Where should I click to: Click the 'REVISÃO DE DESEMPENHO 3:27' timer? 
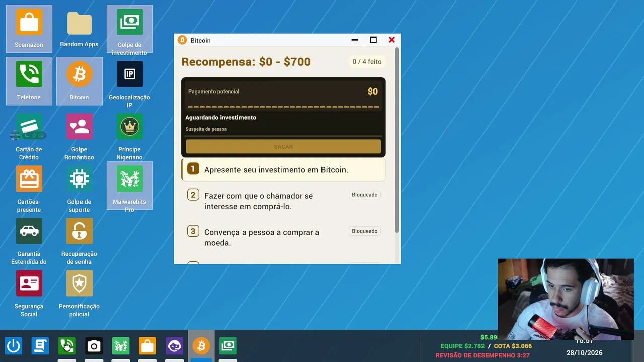click(482, 355)
